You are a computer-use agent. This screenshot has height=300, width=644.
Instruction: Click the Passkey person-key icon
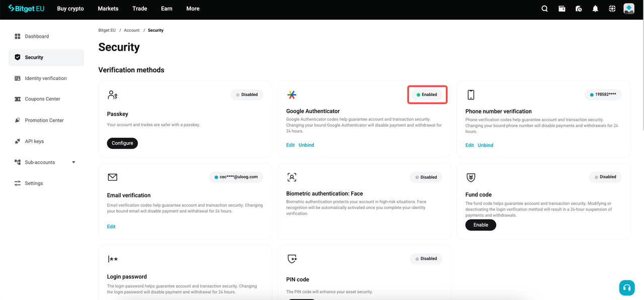point(112,94)
